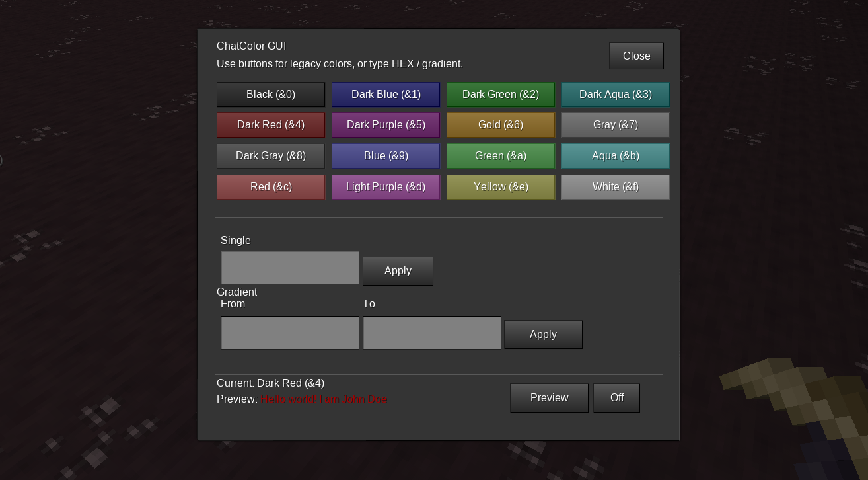
Task: Choose Gray (&7) legacy color
Action: click(x=616, y=125)
